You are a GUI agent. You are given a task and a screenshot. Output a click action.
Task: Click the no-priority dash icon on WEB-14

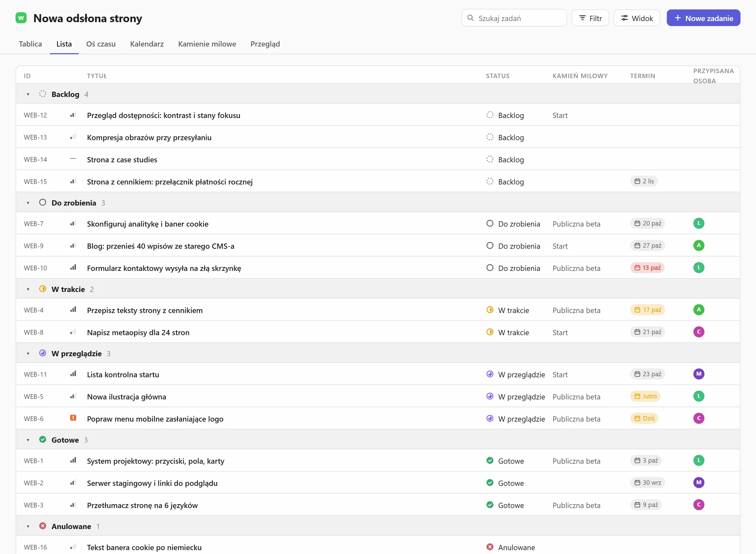pyautogui.click(x=73, y=159)
